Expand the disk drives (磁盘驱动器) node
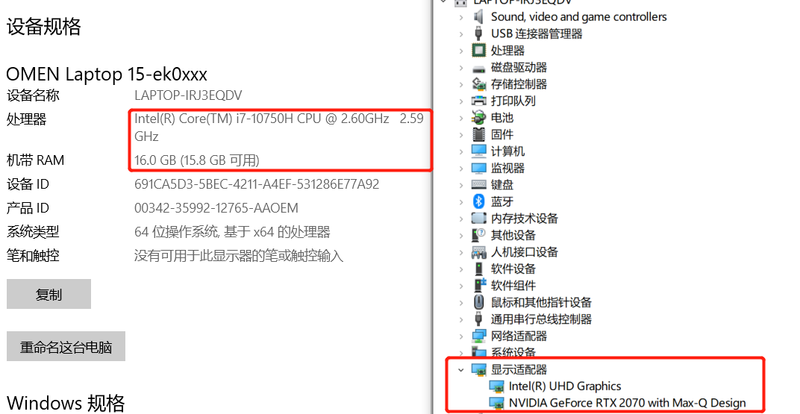 pos(461,67)
